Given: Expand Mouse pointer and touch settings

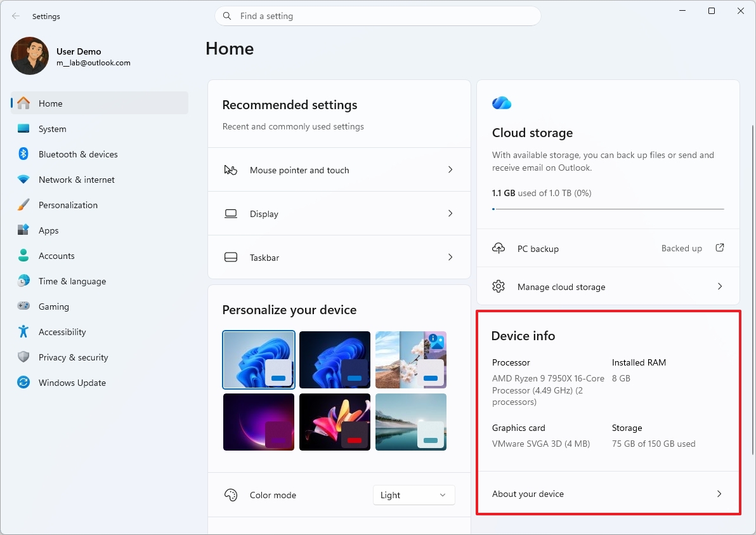Looking at the screenshot, I should tap(339, 169).
